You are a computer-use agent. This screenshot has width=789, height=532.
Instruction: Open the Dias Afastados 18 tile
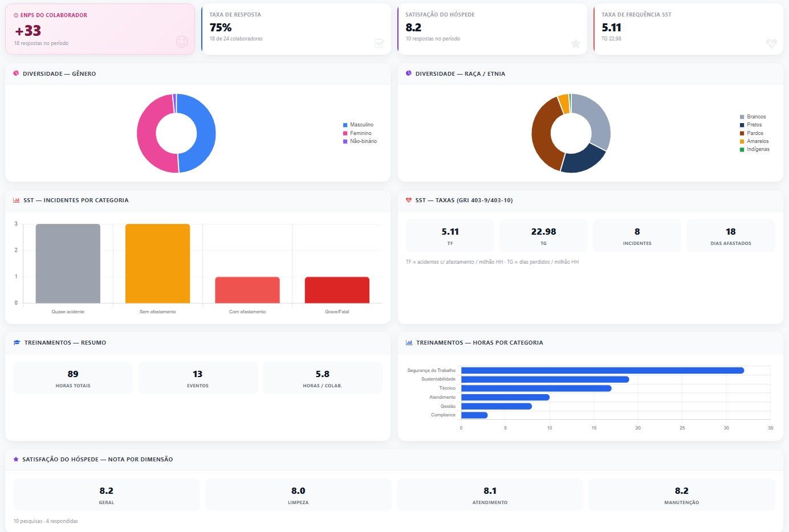[731, 236]
